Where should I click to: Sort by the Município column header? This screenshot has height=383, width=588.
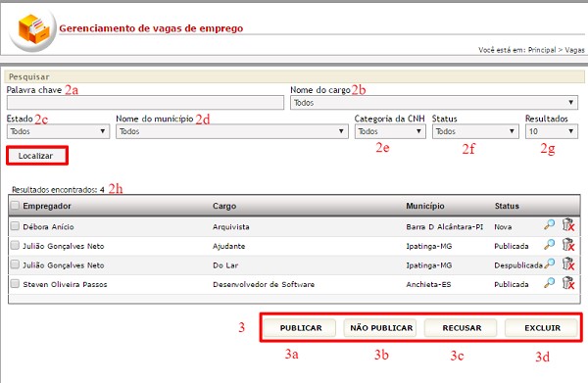tap(425, 206)
